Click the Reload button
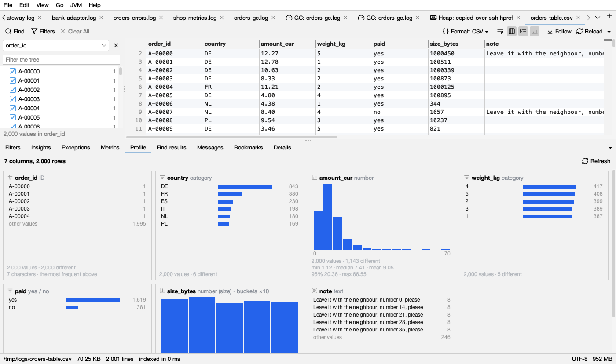This screenshot has height=364, width=616. click(x=589, y=31)
